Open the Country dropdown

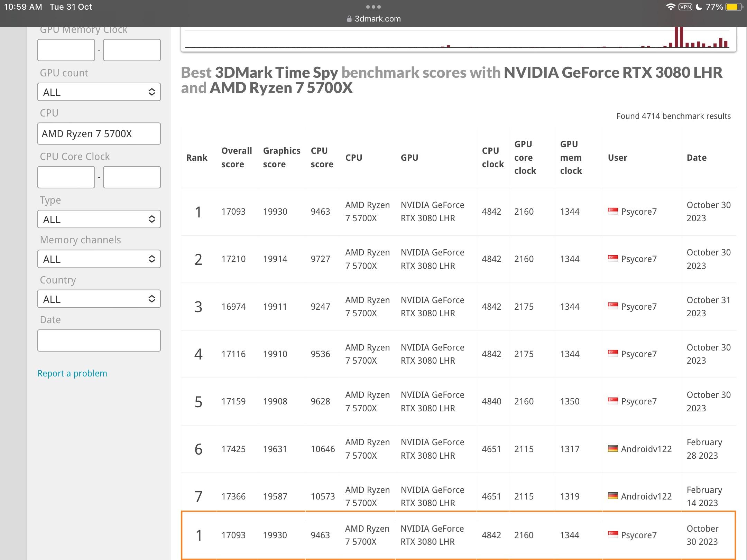99,299
